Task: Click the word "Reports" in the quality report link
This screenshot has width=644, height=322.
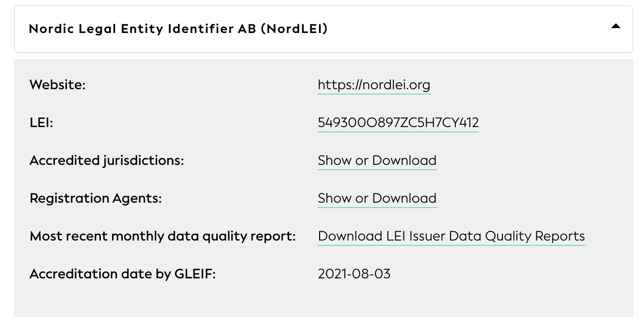Action: pos(560,236)
